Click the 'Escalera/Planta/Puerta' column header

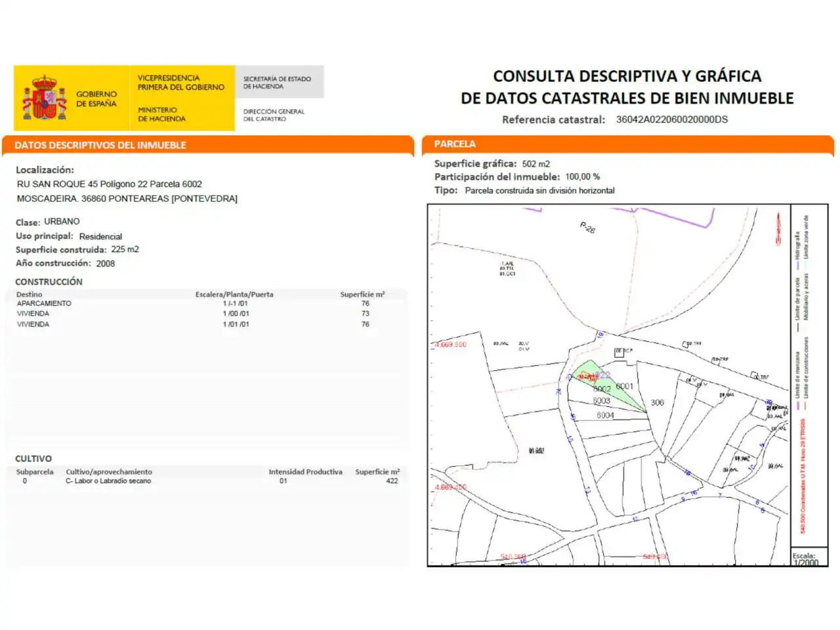point(234,295)
